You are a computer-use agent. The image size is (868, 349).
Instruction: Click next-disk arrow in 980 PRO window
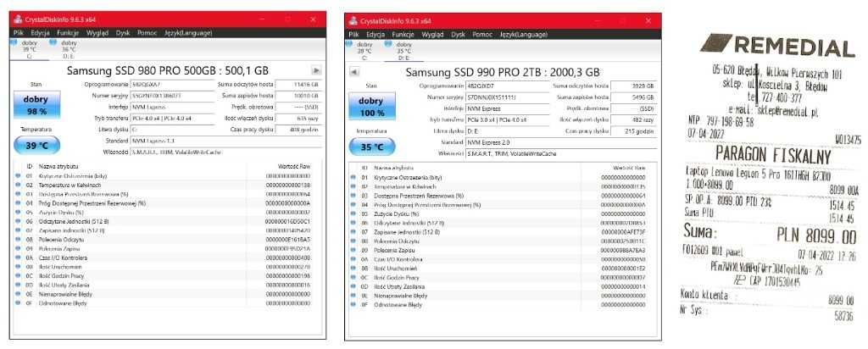317,70
